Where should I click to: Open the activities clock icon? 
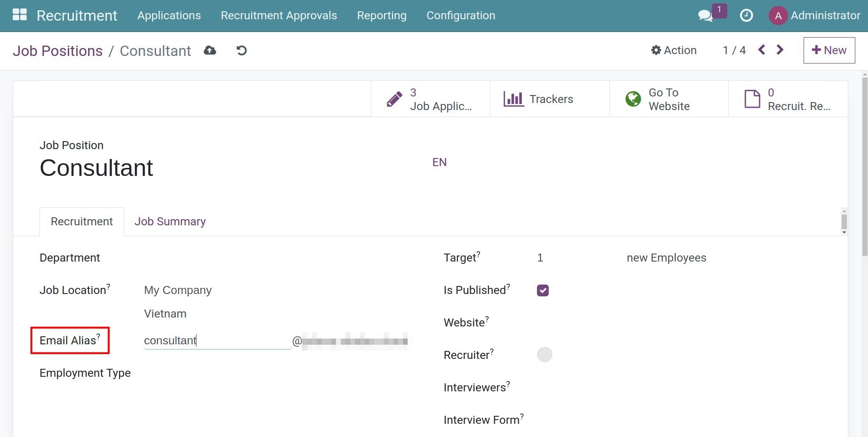(746, 16)
